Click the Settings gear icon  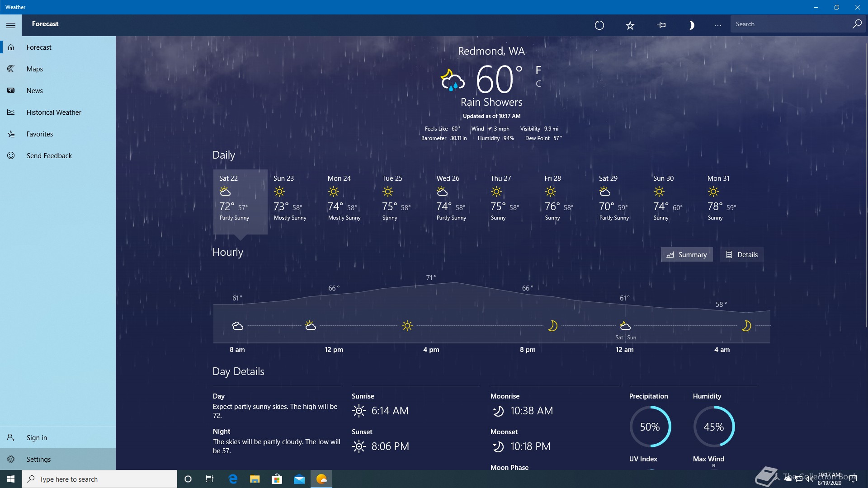tap(11, 459)
